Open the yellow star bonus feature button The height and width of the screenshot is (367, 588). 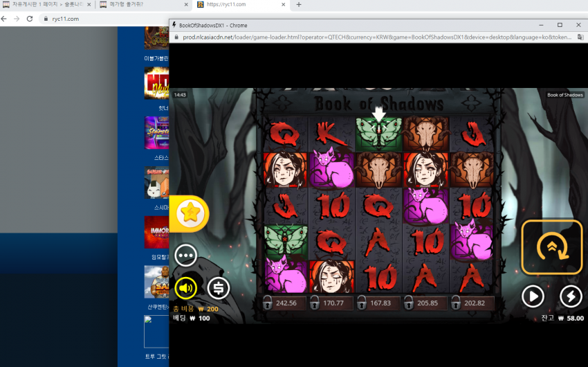point(190,213)
